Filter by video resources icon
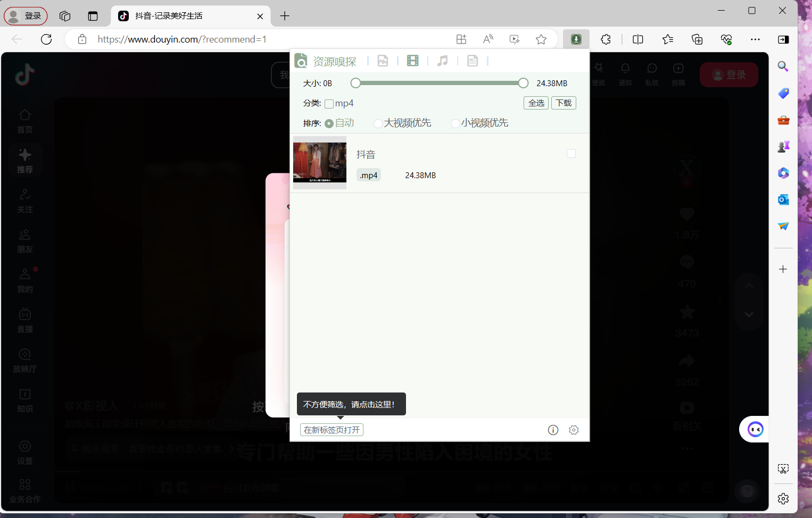Image resolution: width=812 pixels, height=518 pixels. click(412, 61)
